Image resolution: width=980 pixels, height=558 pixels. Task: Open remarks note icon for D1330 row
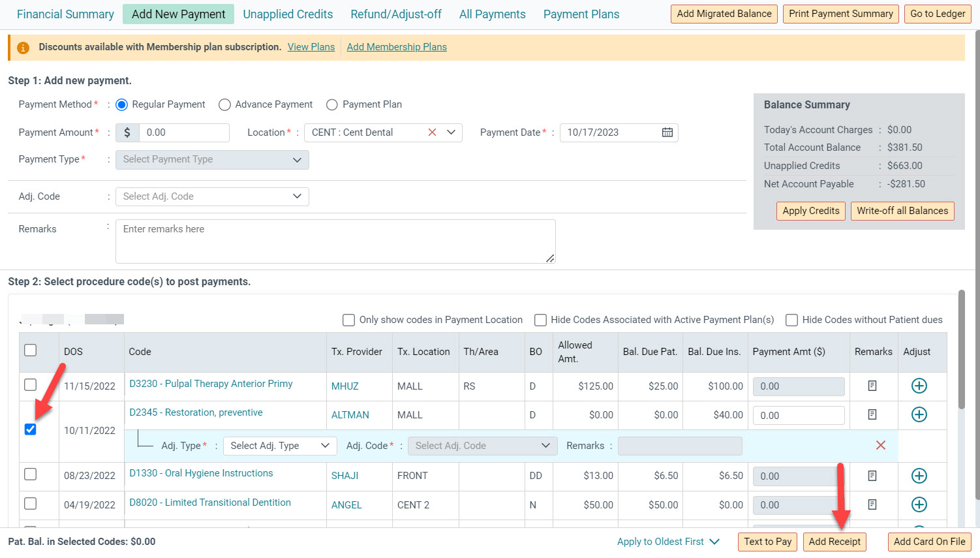[872, 476]
